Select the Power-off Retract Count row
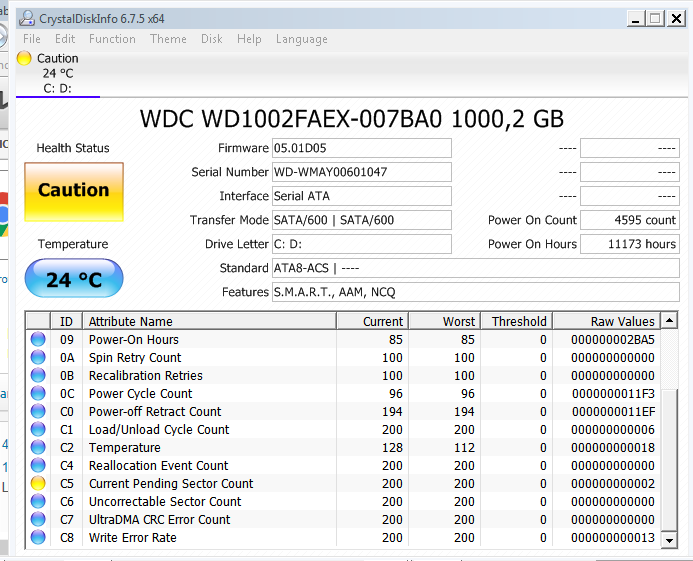Viewport: 693px width, 561px height. 343,411
